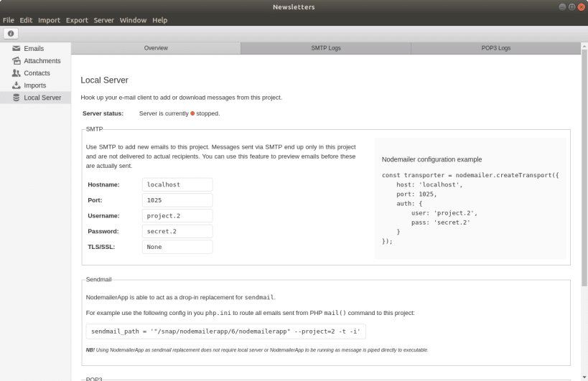Click the TLS/SSL: label
This screenshot has width=588, height=381.
[101, 247]
